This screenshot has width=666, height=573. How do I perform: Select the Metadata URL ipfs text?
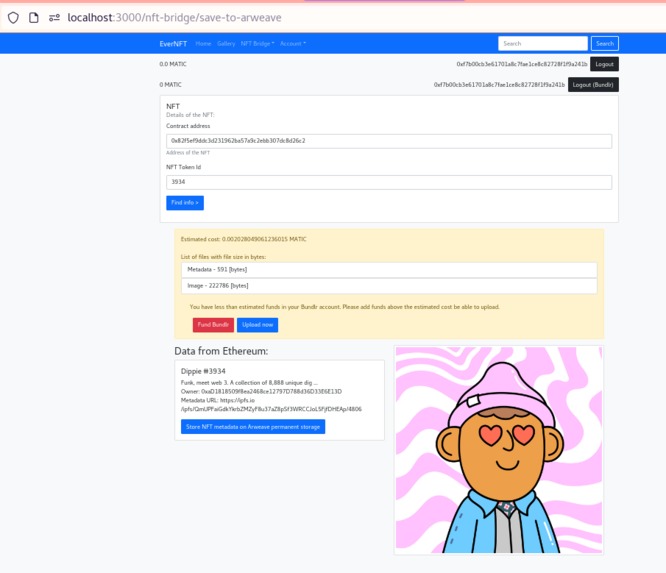point(271,405)
